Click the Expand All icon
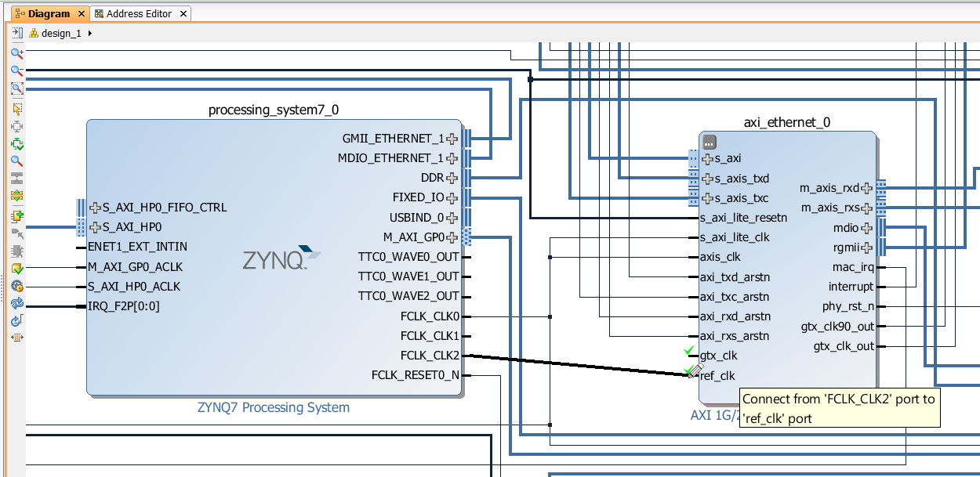 click(x=16, y=195)
